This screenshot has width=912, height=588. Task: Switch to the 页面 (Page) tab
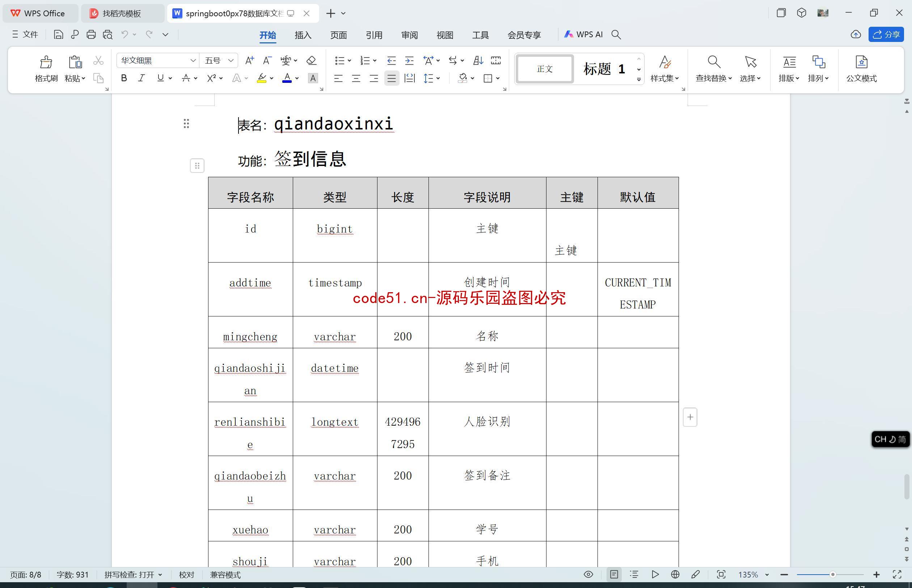[338, 35]
